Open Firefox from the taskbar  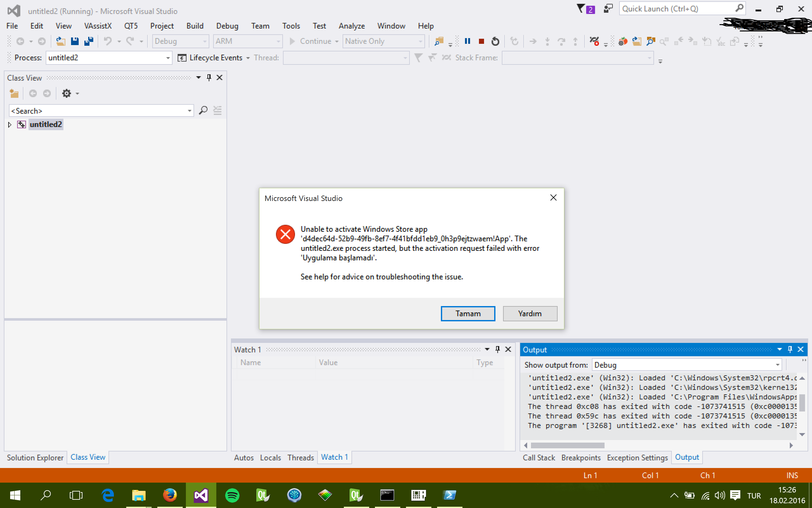[170, 495]
